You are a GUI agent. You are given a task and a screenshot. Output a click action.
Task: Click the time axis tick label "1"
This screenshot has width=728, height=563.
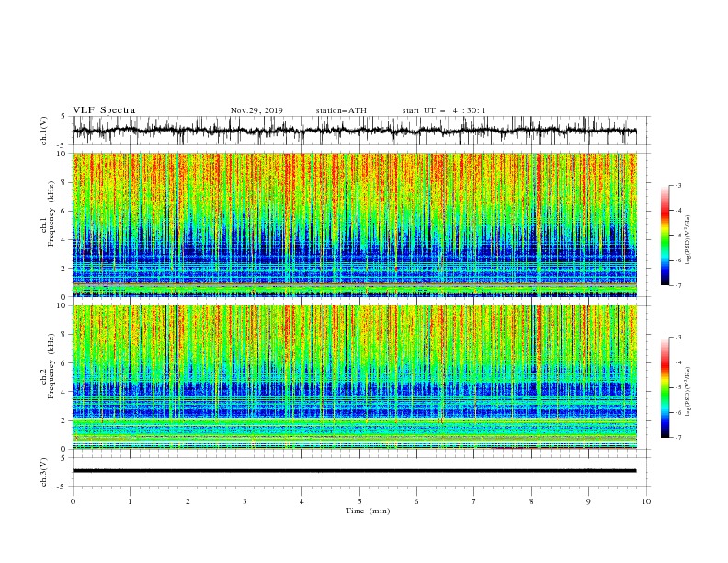[x=130, y=501]
